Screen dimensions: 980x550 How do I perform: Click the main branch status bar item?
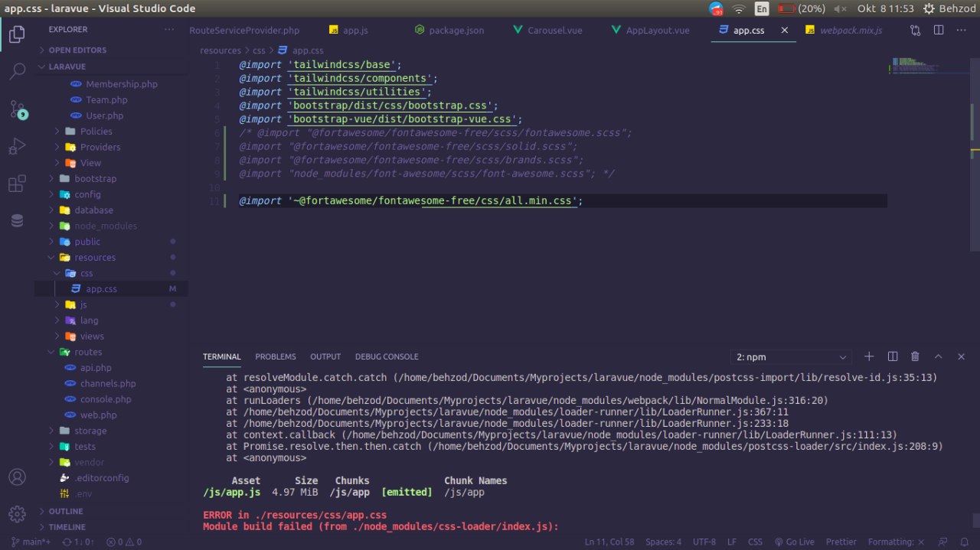coord(31,542)
